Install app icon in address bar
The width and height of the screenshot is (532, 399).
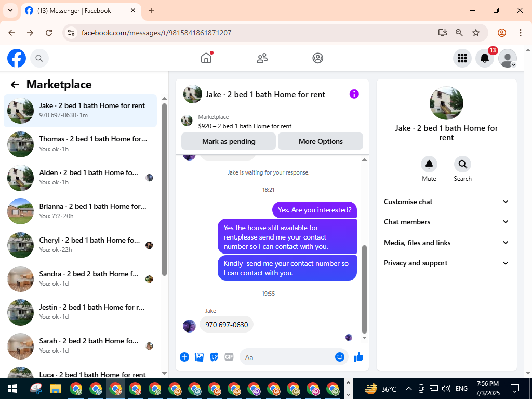(443, 33)
